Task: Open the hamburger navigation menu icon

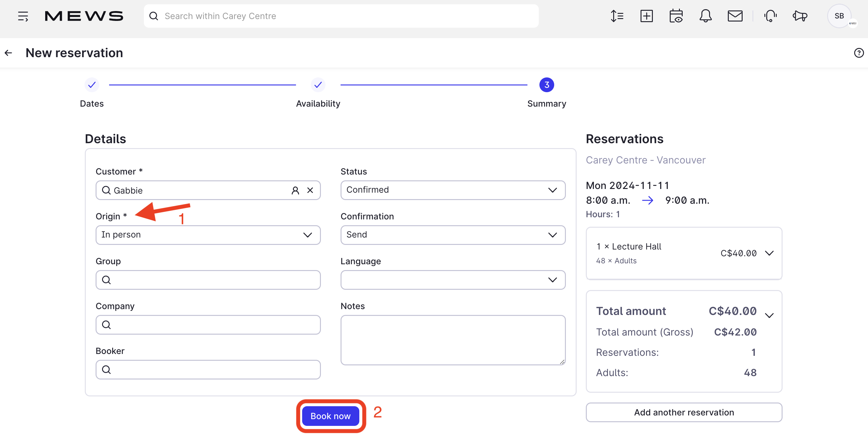Action: (x=23, y=16)
